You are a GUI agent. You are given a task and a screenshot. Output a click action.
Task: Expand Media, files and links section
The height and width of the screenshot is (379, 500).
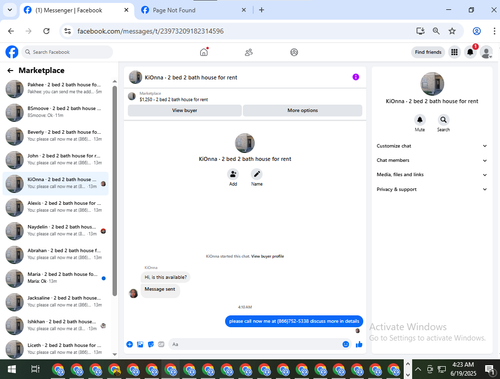pos(432,175)
